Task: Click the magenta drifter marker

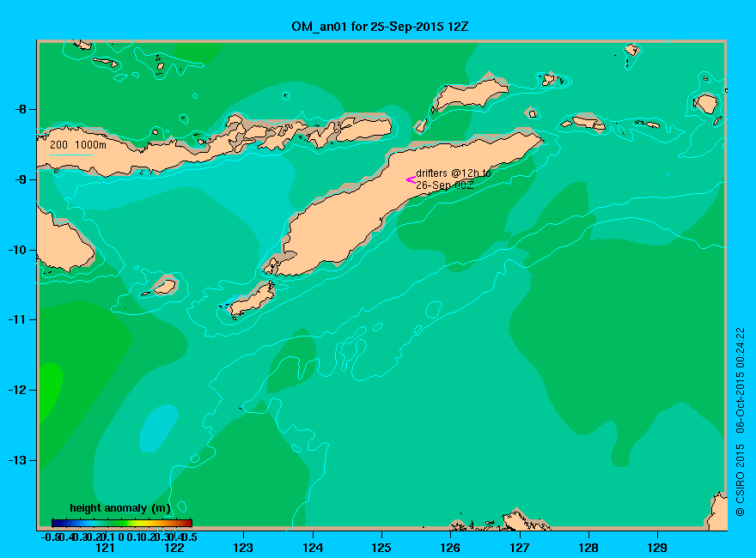Action: (411, 179)
